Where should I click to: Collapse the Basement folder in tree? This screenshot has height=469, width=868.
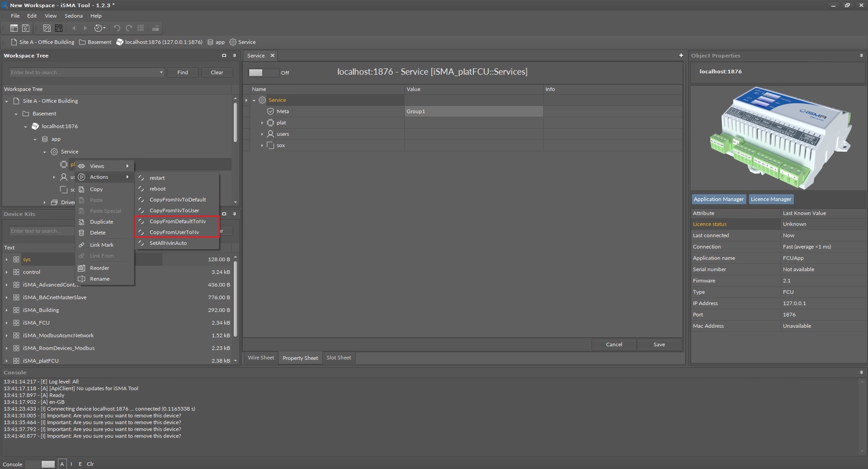coord(16,114)
